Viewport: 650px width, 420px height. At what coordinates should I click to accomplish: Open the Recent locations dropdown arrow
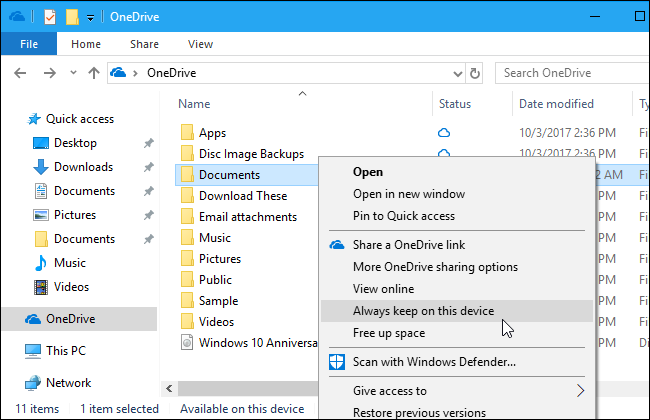coord(73,73)
